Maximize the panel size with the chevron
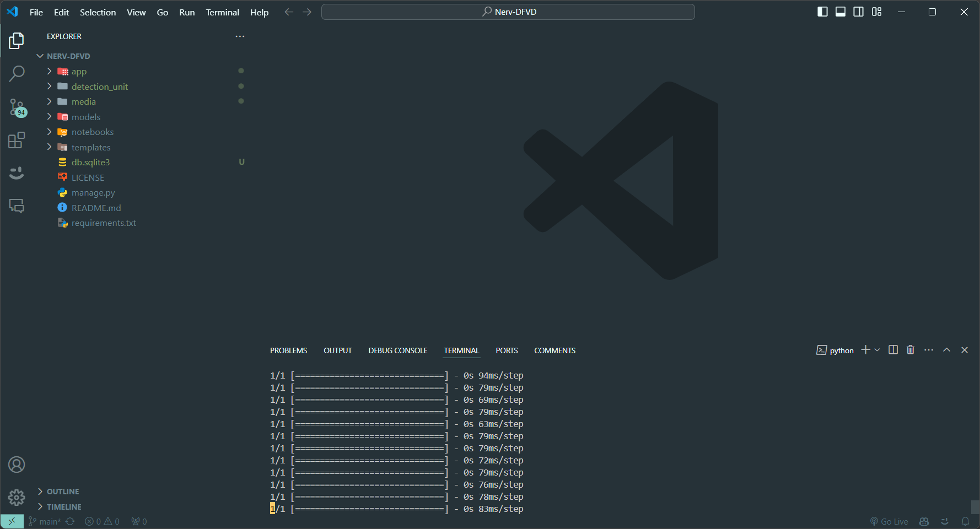This screenshot has width=980, height=529. (x=946, y=350)
